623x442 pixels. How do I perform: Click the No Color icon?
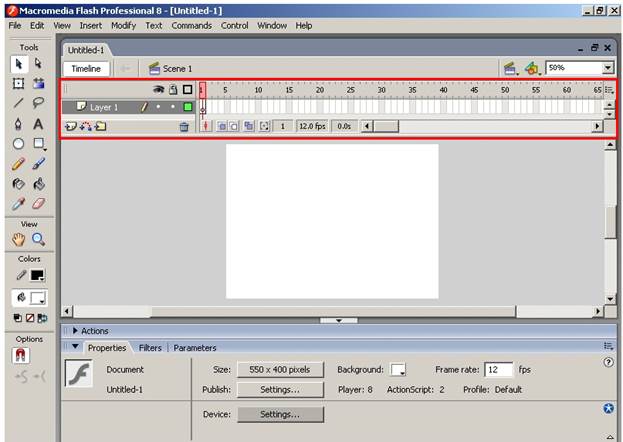pos(30,318)
